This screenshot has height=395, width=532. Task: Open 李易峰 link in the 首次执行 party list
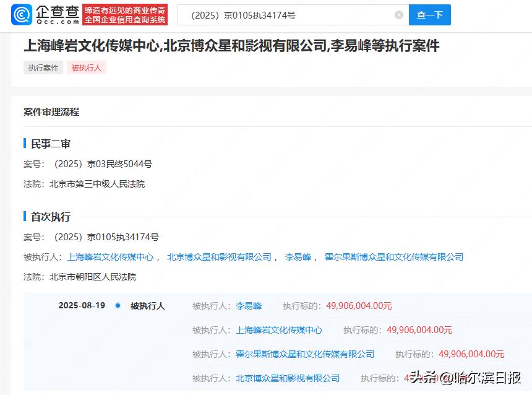(x=298, y=257)
